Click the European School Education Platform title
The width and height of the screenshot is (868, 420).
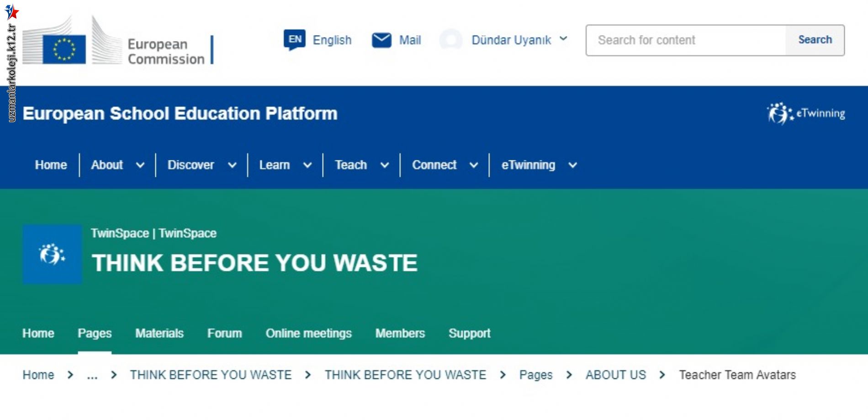180,113
